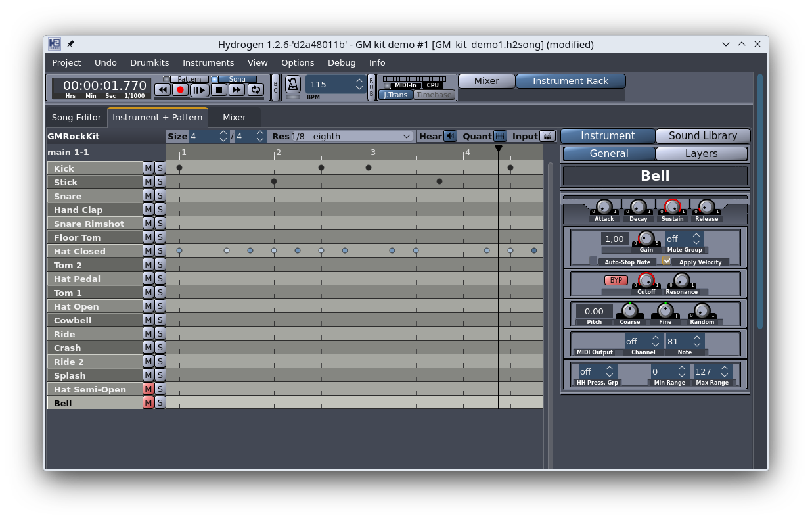The height and width of the screenshot is (522, 812).
Task: Click the Attack knob
Action: click(604, 206)
